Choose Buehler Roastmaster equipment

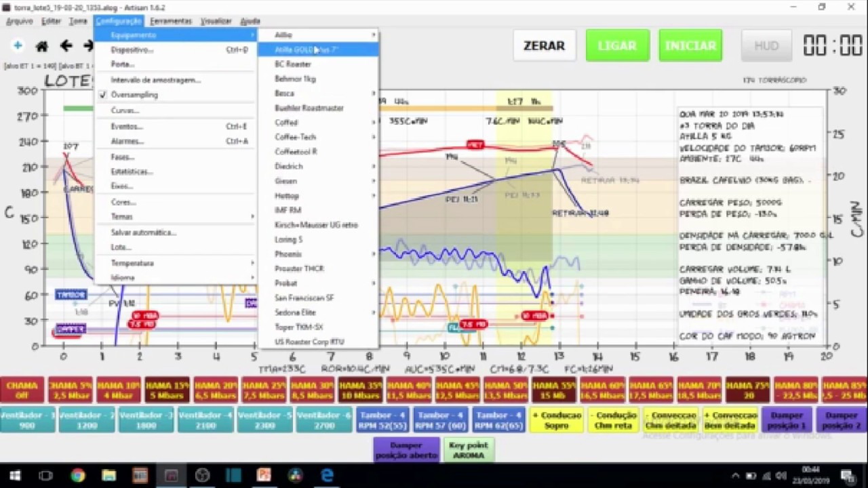pos(318,108)
